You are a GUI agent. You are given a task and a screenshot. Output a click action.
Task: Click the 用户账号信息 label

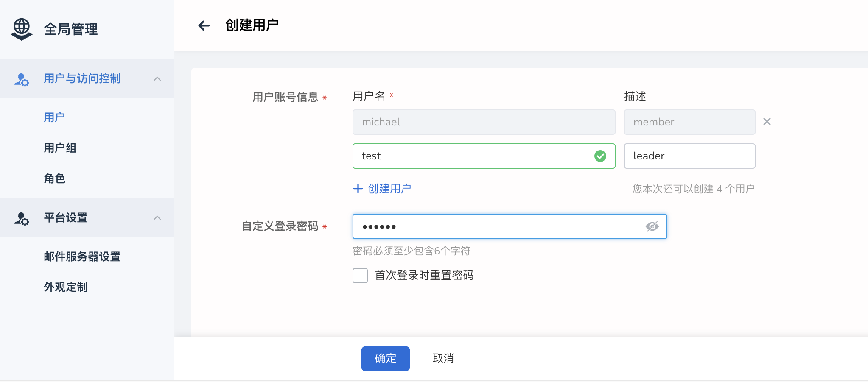point(286,97)
